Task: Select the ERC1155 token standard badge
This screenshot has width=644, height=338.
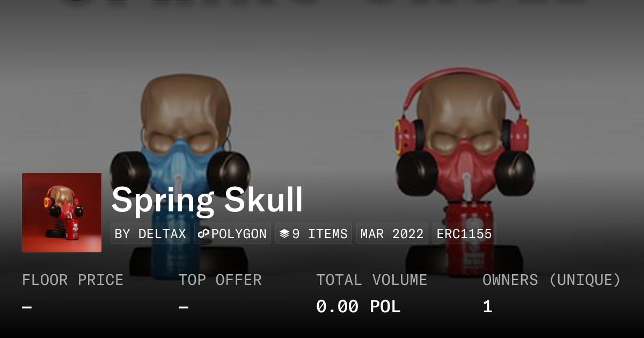Action: pos(464,234)
